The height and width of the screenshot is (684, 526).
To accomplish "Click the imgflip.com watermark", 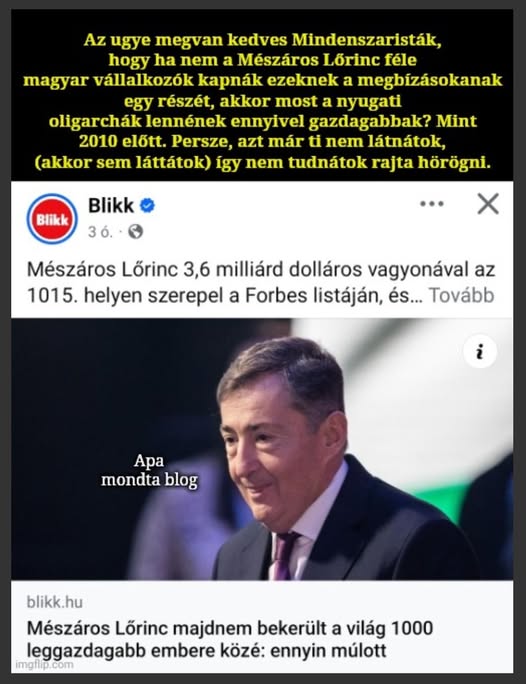I will tap(44, 664).
